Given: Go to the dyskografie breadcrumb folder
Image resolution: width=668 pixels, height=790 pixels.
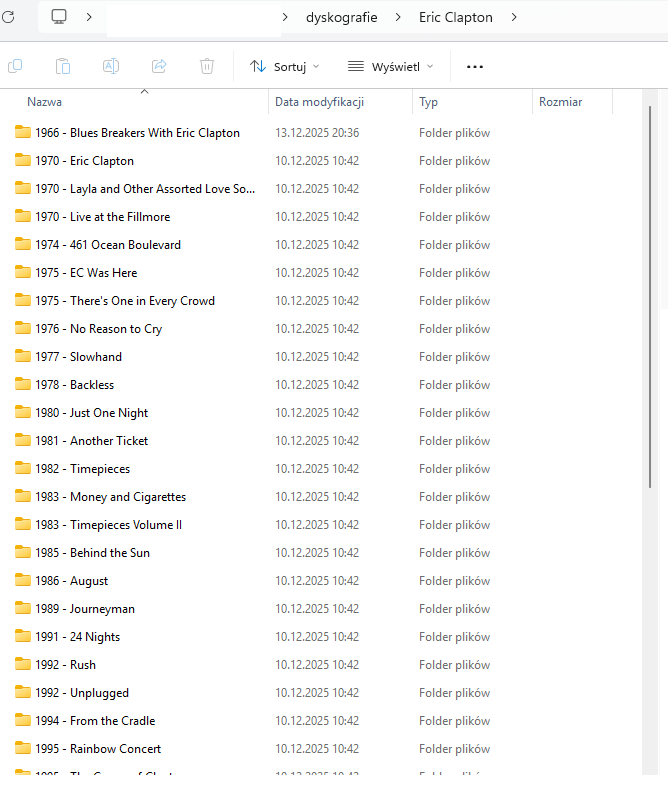Looking at the screenshot, I should coord(340,17).
